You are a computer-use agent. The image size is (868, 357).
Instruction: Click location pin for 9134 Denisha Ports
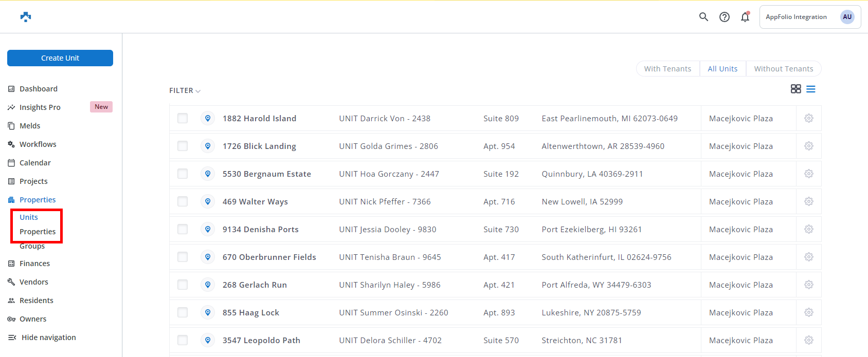tap(208, 229)
